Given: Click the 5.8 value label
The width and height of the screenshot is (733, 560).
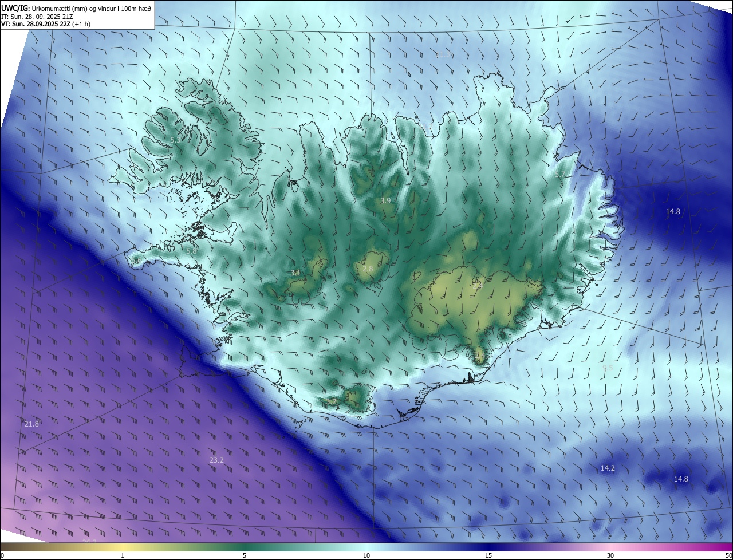Looking at the screenshot, I should (x=191, y=251).
